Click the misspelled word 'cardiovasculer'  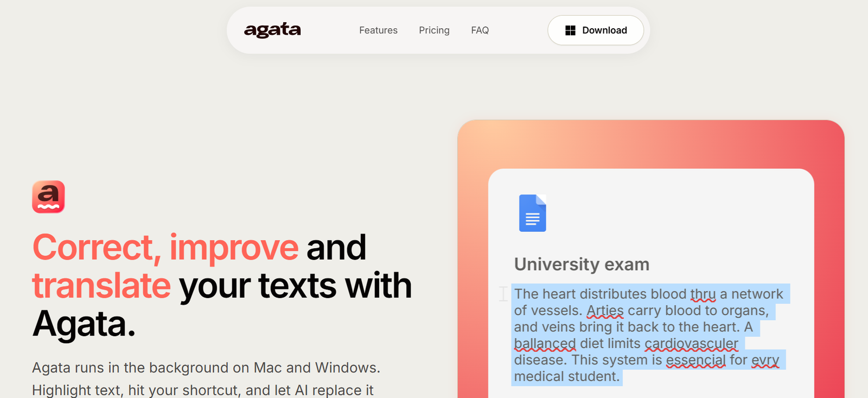coord(691,344)
